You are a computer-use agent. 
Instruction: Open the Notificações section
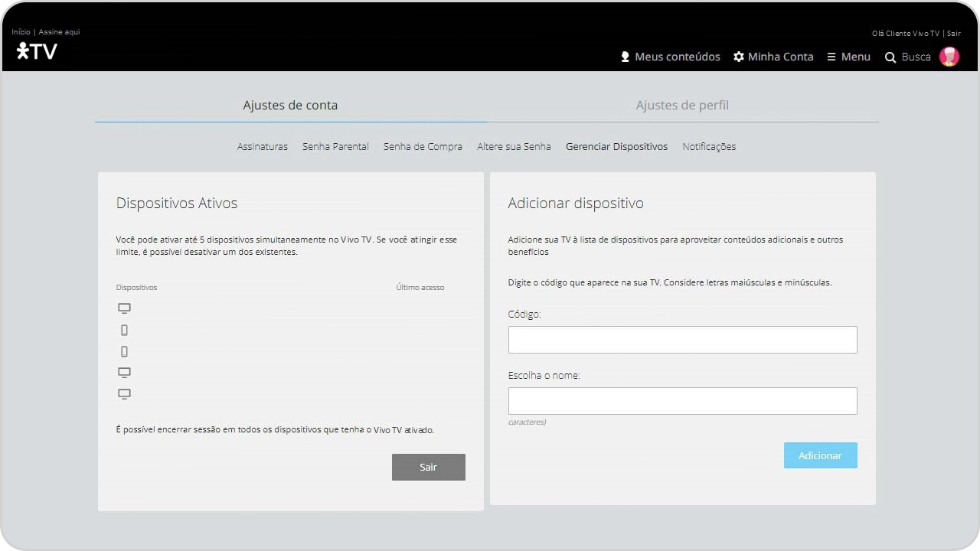(709, 147)
